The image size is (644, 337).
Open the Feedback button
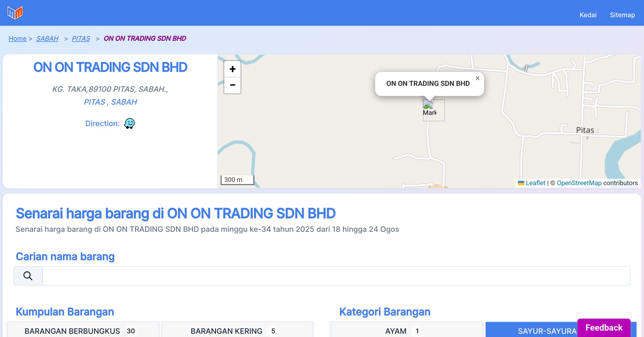[x=604, y=328]
